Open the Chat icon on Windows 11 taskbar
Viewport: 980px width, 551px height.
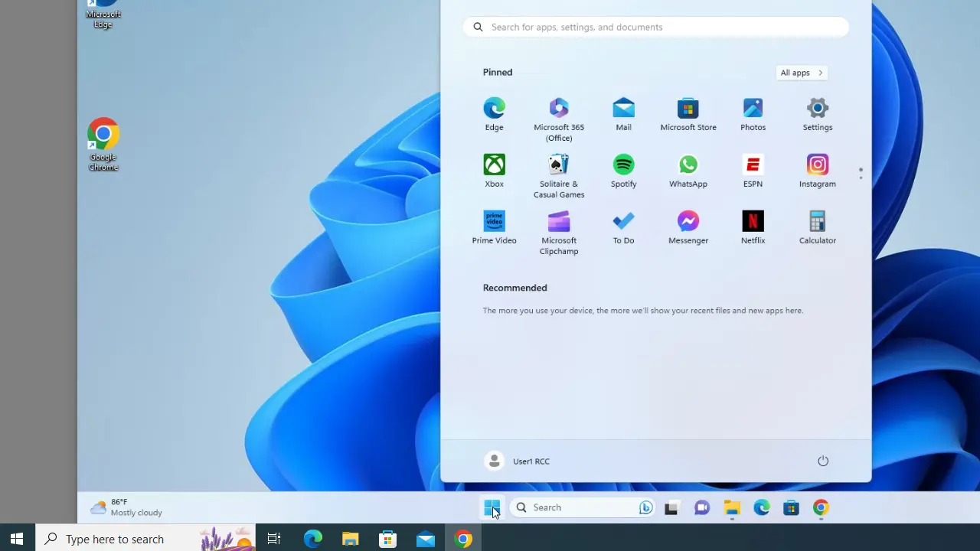(x=701, y=507)
